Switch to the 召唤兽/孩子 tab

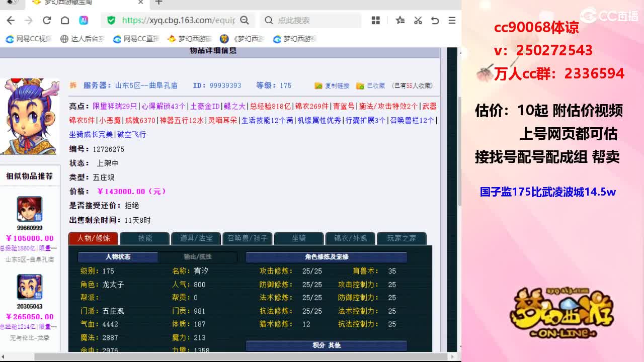(x=247, y=238)
